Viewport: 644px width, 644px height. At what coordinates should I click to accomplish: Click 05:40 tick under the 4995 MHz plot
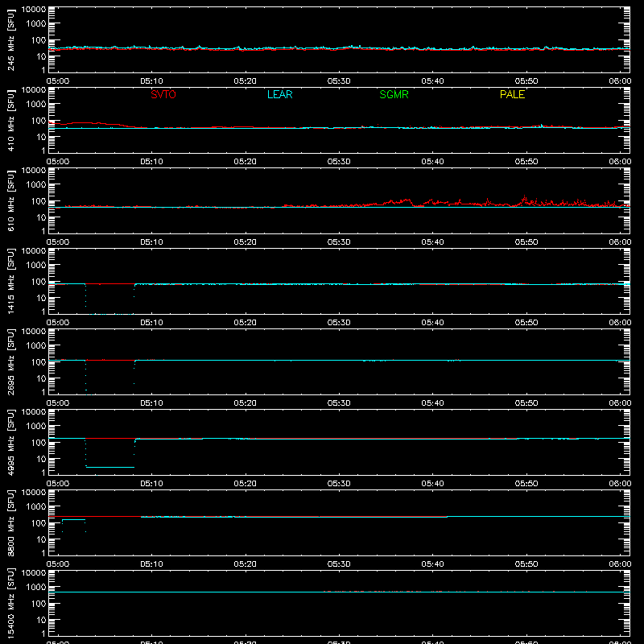(432, 484)
